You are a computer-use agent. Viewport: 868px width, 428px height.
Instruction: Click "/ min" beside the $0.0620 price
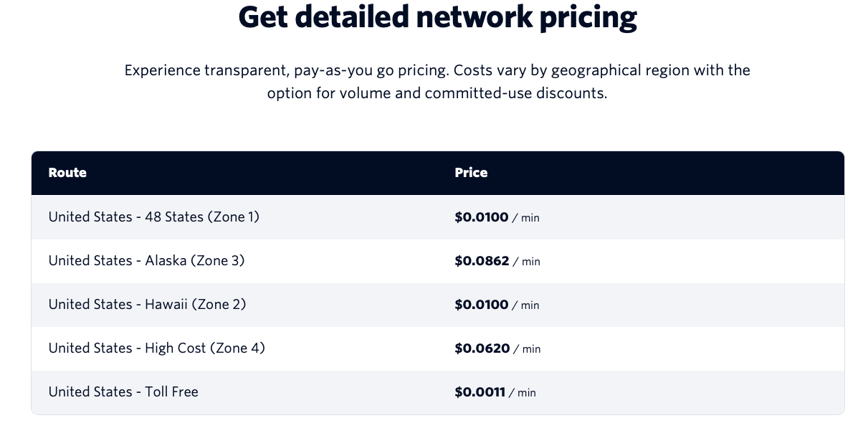[527, 349]
